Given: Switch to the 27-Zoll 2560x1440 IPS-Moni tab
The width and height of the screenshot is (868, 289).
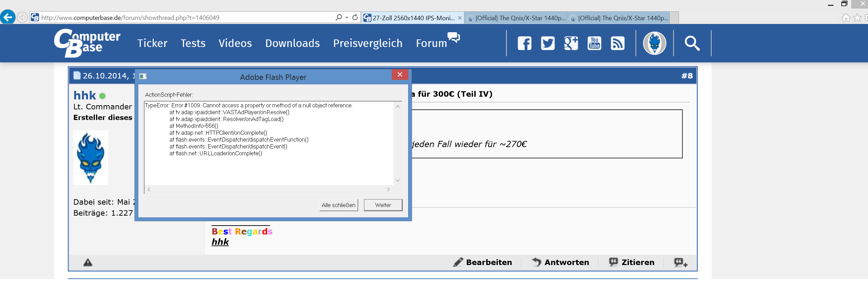Looking at the screenshot, I should coord(413,18).
